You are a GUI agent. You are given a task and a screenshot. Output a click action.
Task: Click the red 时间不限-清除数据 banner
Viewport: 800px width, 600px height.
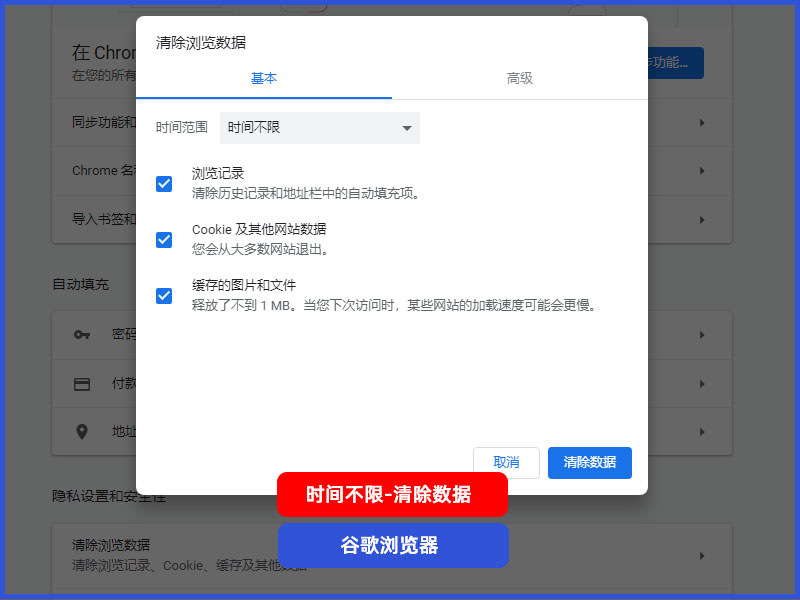click(x=392, y=495)
